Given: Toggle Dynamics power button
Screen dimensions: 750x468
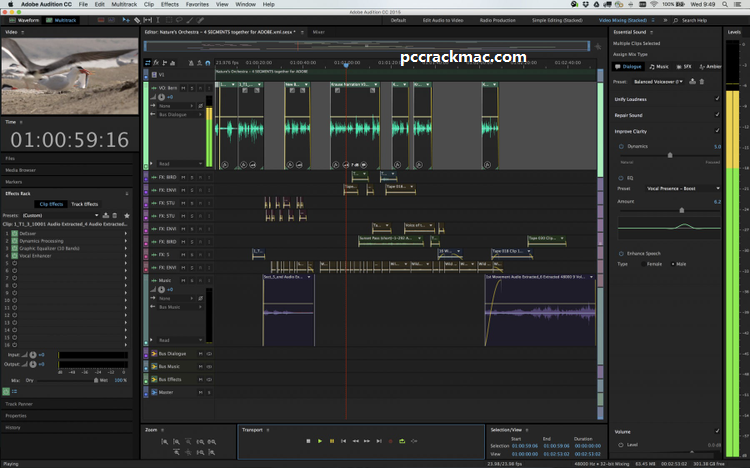Looking at the screenshot, I should (x=621, y=146).
